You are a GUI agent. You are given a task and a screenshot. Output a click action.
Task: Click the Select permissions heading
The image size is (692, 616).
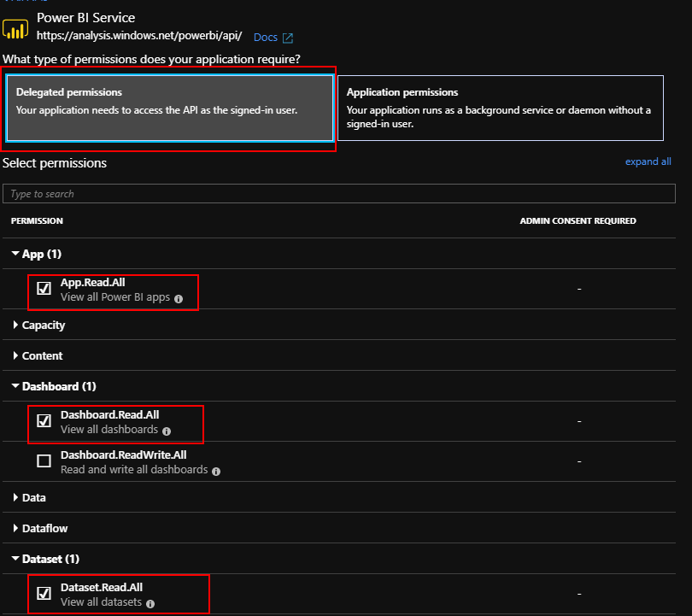pyautogui.click(x=55, y=163)
